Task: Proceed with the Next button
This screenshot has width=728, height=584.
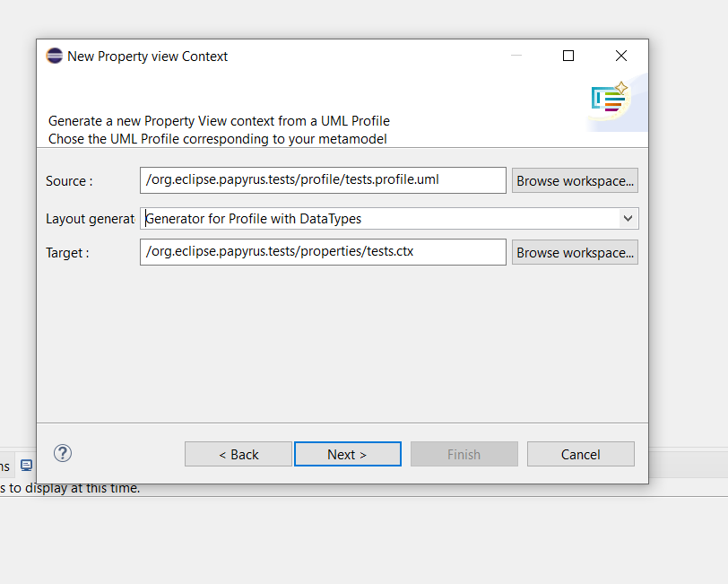Action: pos(348,454)
